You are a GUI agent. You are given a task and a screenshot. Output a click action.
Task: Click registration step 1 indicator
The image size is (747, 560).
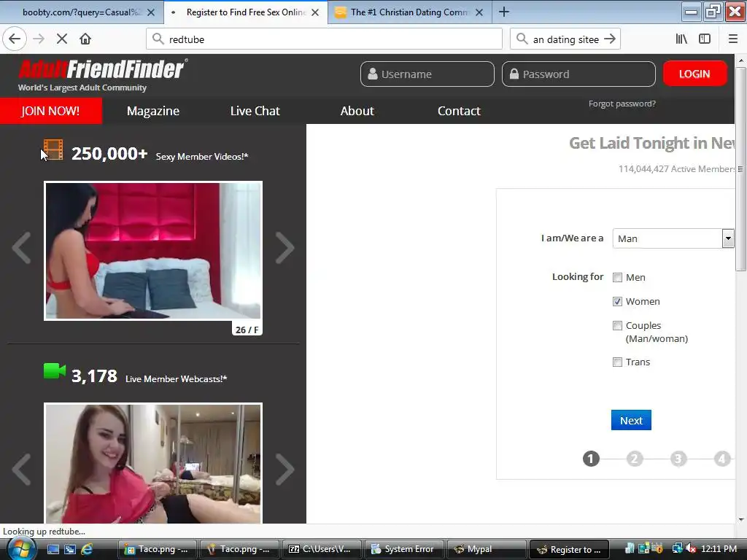tap(591, 459)
